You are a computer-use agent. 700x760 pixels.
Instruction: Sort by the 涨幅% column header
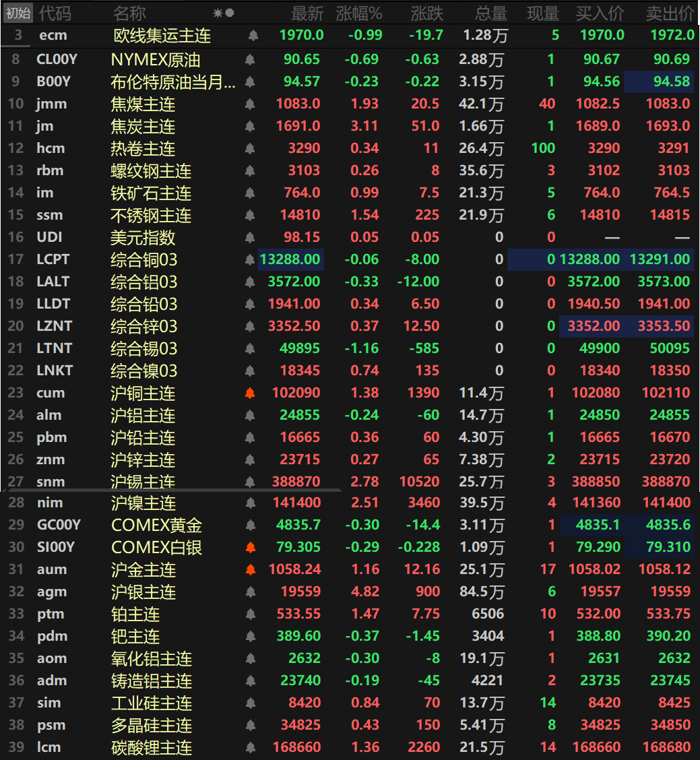click(358, 13)
